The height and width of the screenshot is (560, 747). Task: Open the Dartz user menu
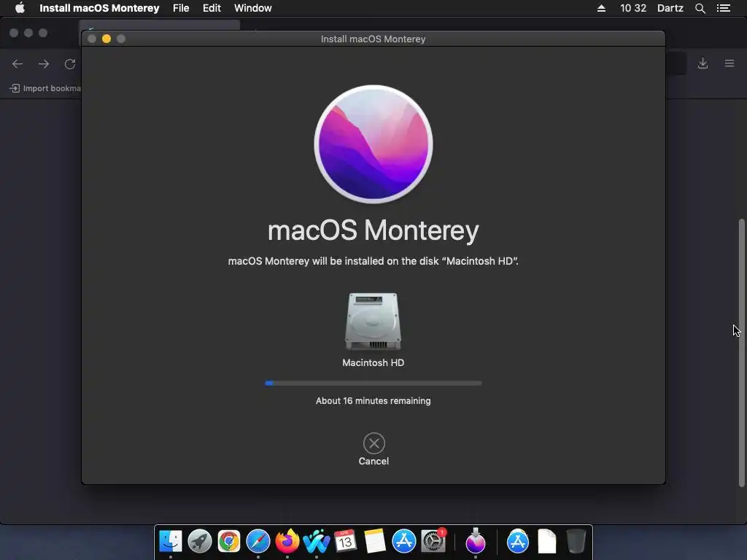tap(670, 8)
